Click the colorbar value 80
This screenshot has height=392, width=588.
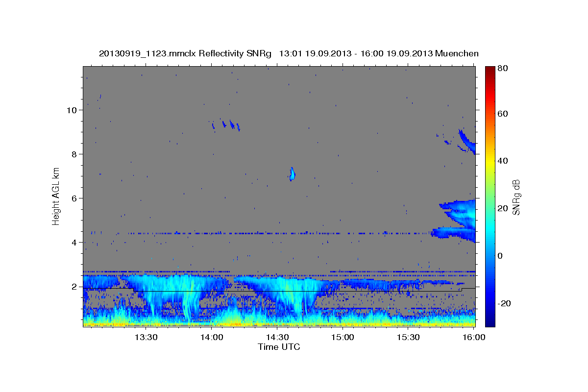[502, 69]
